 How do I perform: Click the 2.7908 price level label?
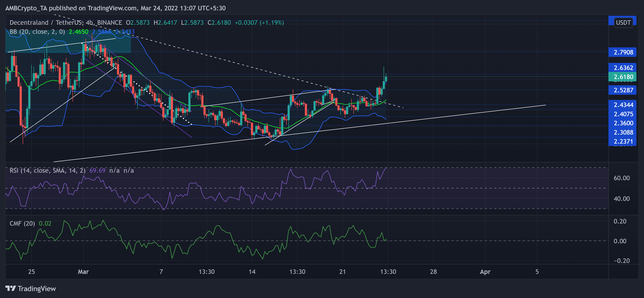coord(623,52)
